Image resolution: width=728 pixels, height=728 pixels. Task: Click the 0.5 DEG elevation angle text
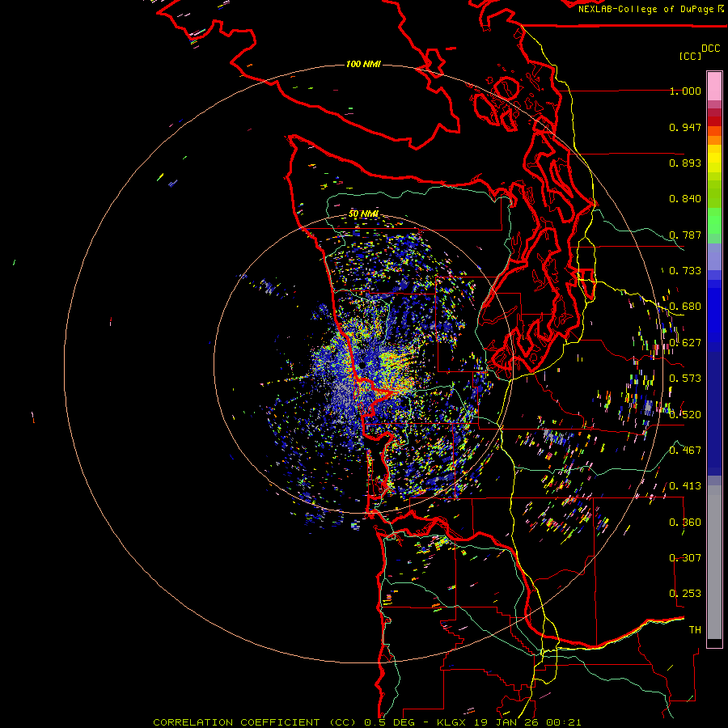point(391,722)
